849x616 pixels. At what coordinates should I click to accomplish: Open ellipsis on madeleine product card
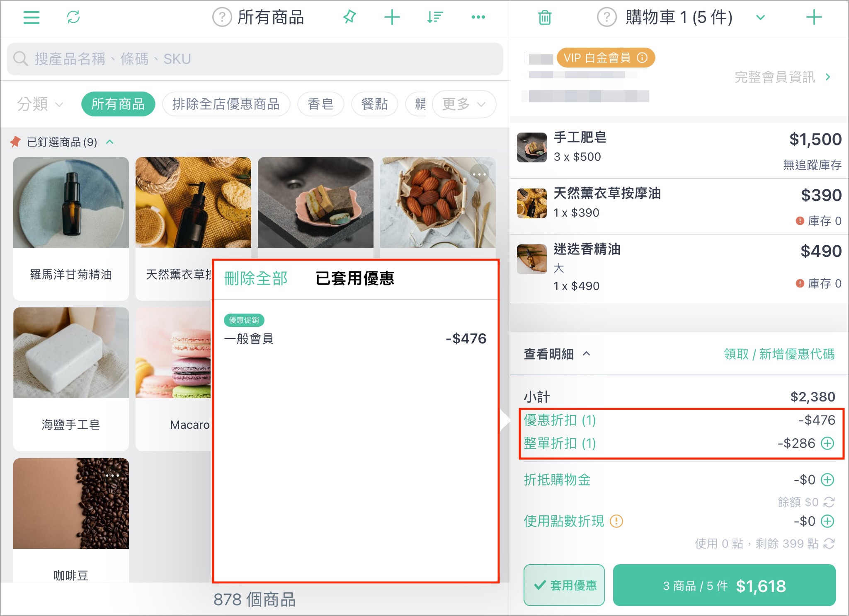coord(479,174)
